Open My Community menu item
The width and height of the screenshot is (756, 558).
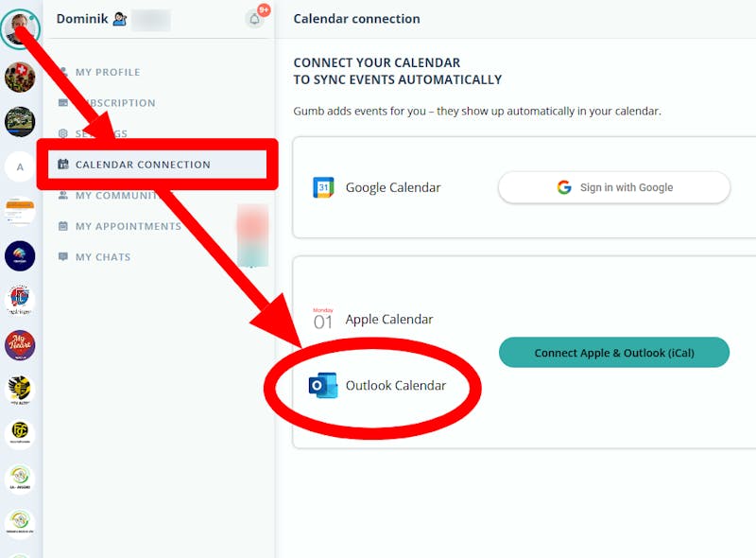[x=116, y=196]
